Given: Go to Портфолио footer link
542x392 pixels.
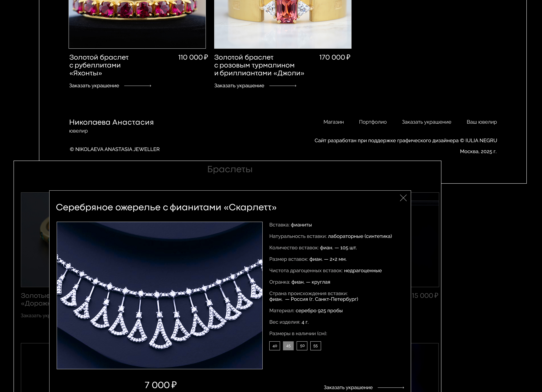Looking at the screenshot, I should click(x=373, y=122).
